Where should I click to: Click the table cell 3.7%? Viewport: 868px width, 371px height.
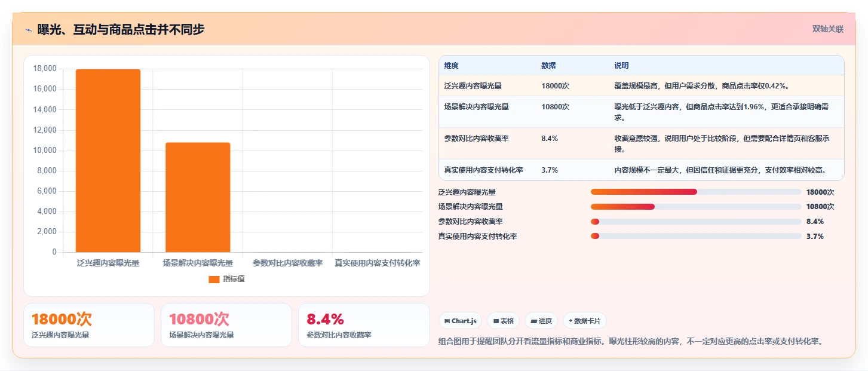[x=550, y=170]
